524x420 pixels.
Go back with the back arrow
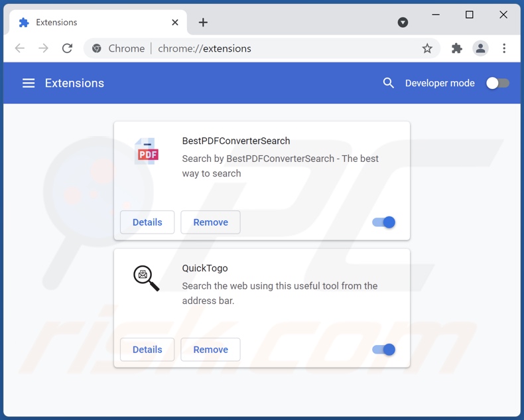pyautogui.click(x=20, y=48)
